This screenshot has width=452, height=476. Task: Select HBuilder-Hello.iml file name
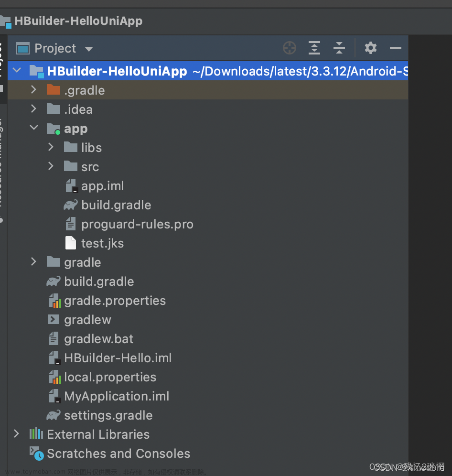118,358
